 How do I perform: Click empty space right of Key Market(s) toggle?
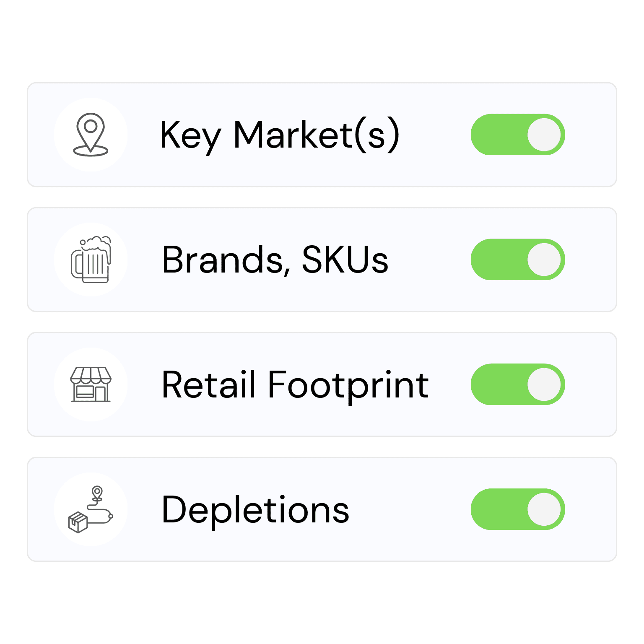coord(590,135)
